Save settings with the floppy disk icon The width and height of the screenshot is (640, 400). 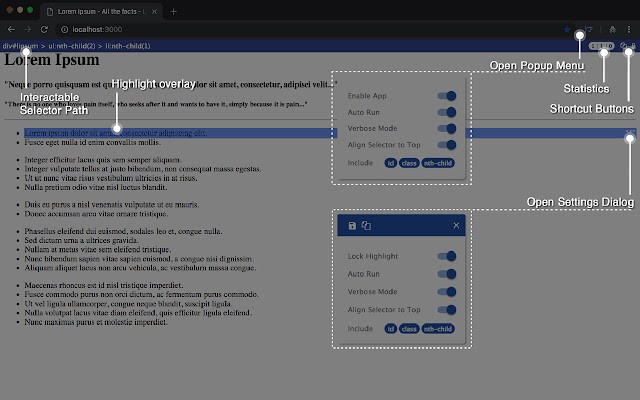pos(352,226)
